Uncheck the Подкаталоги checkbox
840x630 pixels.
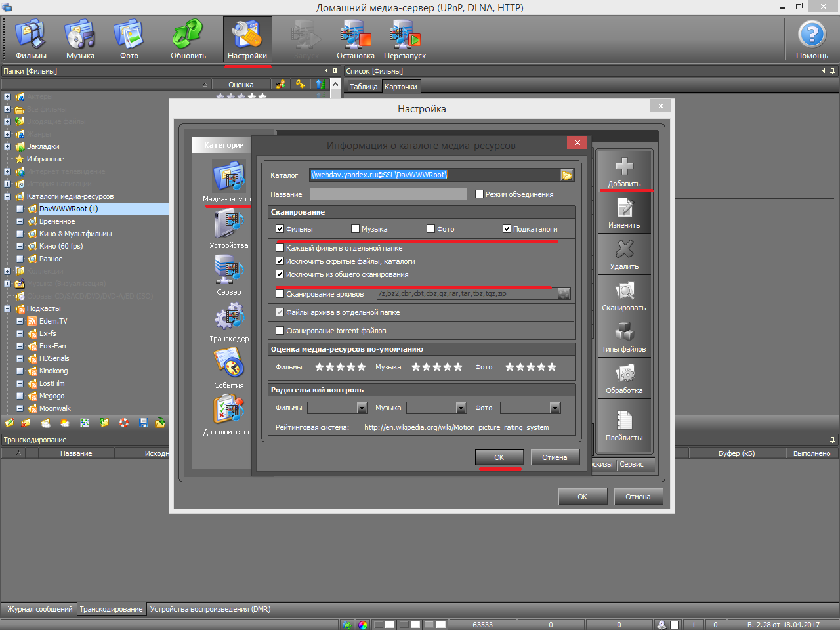pyautogui.click(x=507, y=229)
